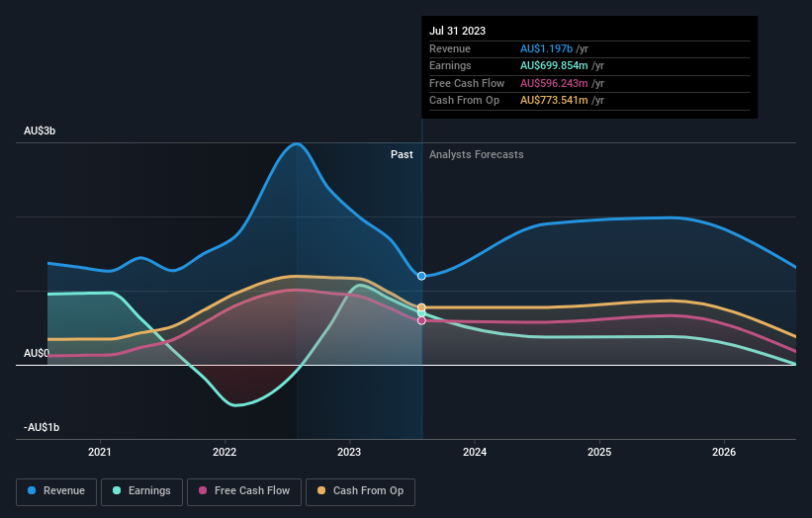Screen dimensions: 812x518
Task: Select the 2021 x-axis label
Action: point(100,452)
